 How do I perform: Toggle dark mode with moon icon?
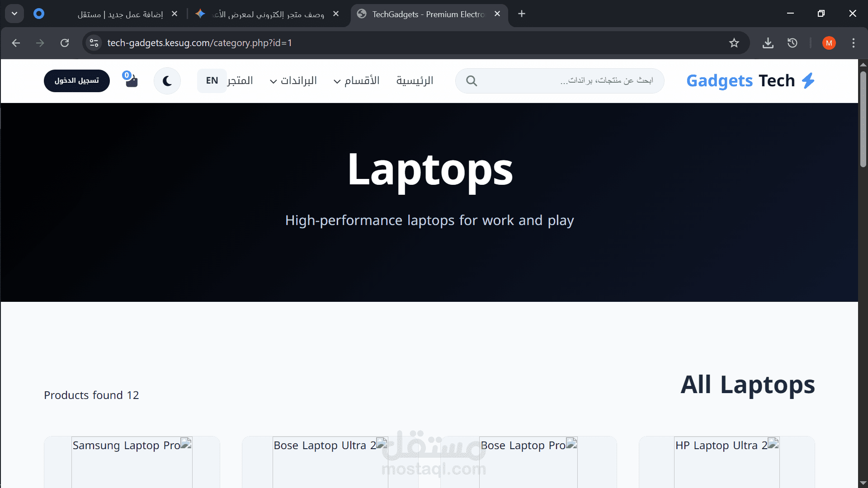[x=167, y=81]
